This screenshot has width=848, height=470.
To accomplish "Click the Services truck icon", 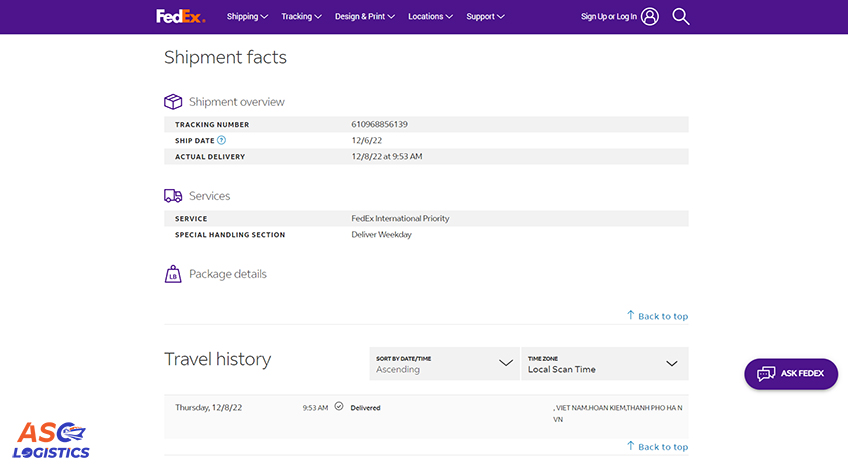I will [x=173, y=196].
